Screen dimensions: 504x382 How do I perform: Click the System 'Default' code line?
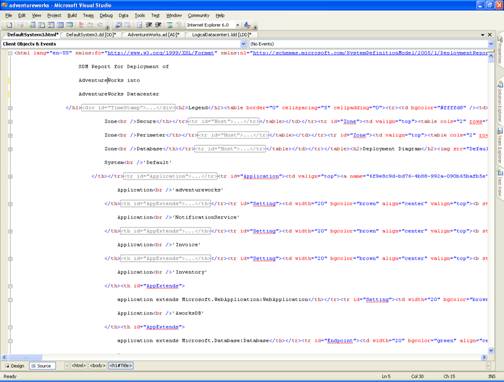(x=138, y=162)
